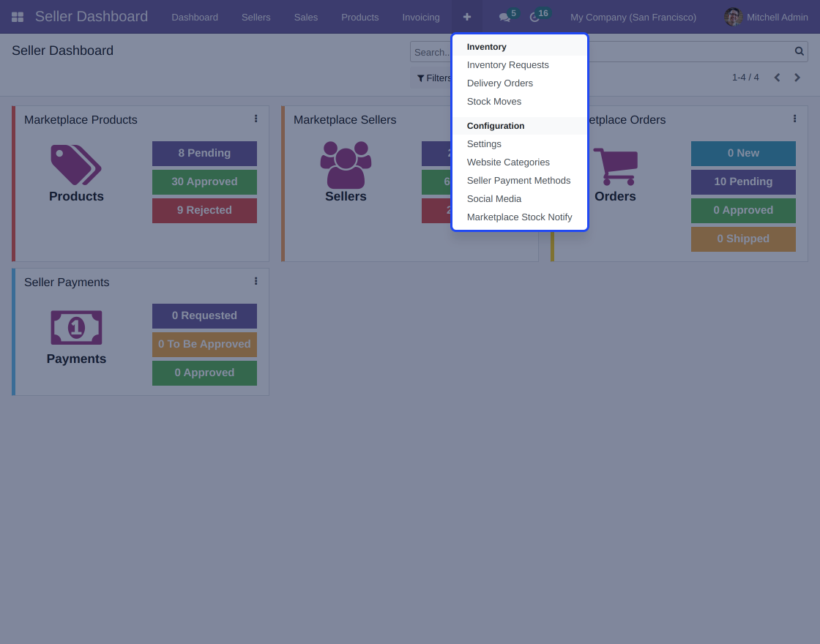The height and width of the screenshot is (644, 820).
Task: Click 0 To Be Approved button
Action: point(204,345)
